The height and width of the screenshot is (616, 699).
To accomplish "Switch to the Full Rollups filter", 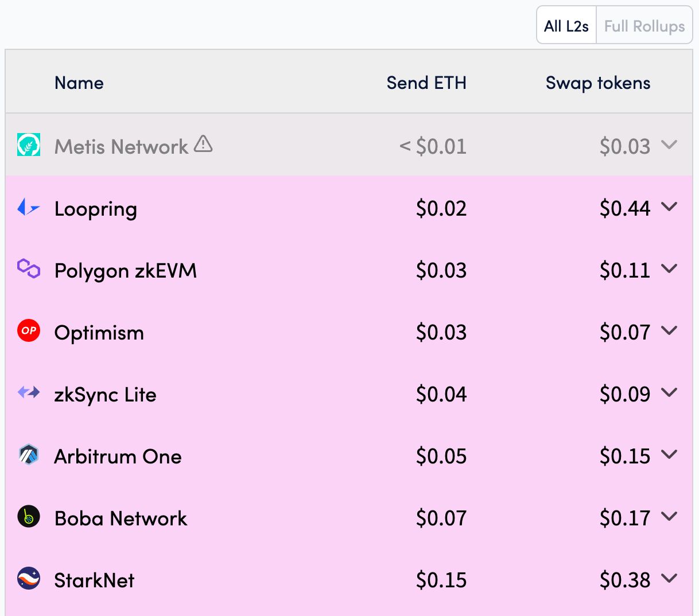I will coord(644,26).
